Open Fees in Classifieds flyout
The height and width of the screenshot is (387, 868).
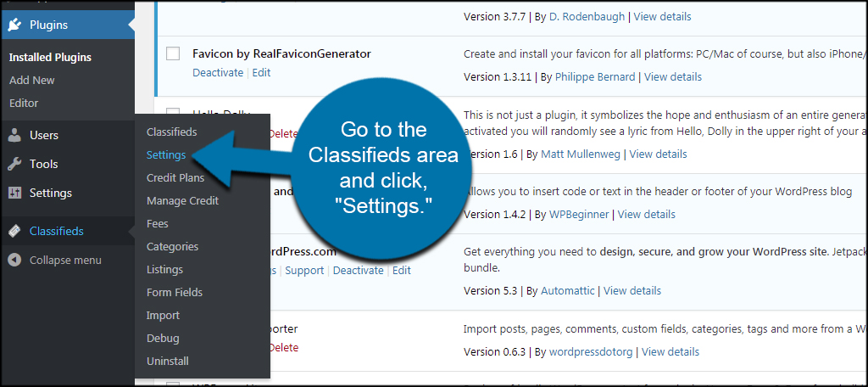pyautogui.click(x=157, y=224)
